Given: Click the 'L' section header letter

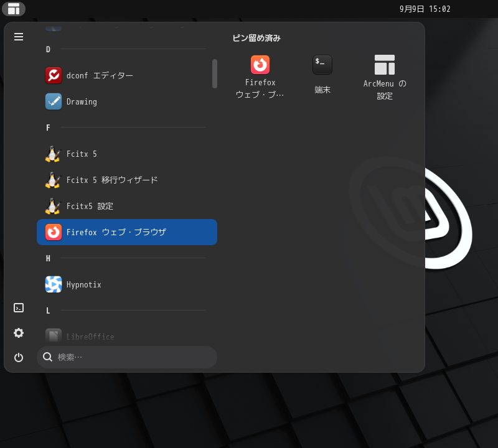Looking at the screenshot, I should pyautogui.click(x=48, y=310).
